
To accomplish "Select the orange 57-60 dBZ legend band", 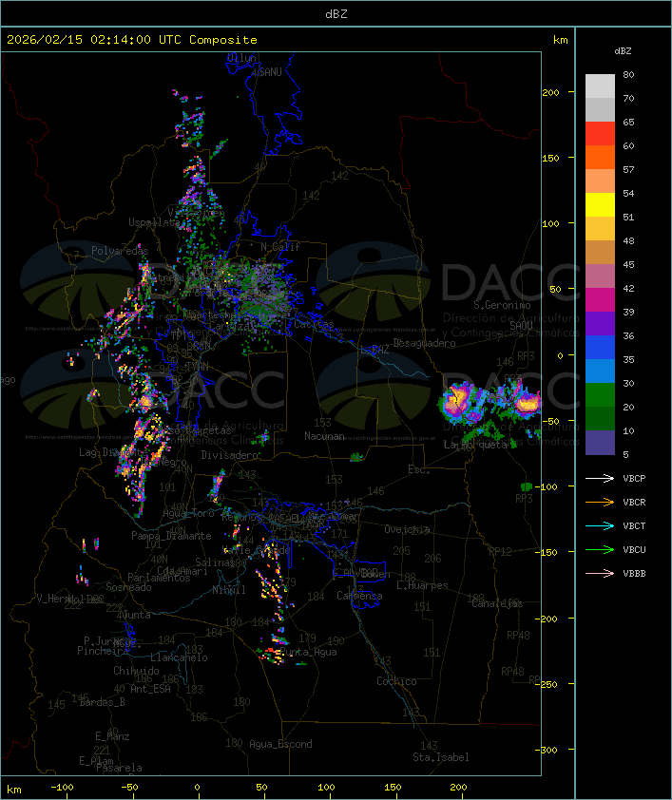I will [600, 158].
